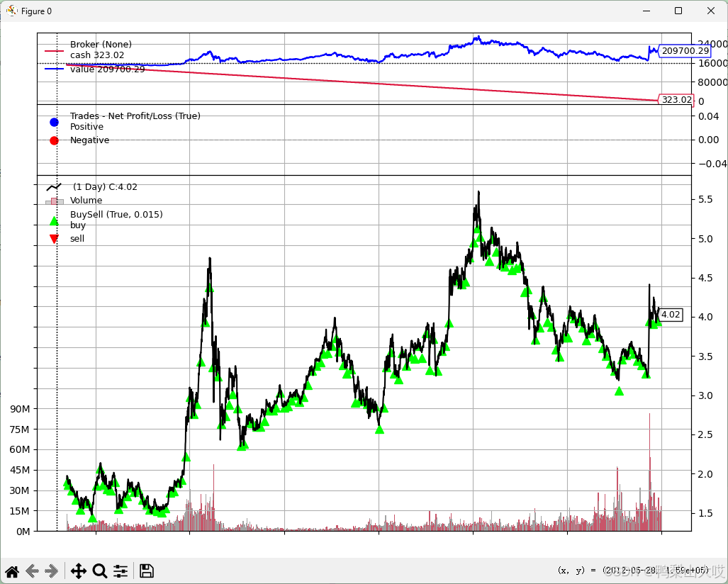The image size is (728, 584).
Task: Click the 0.04 label on the trades axis
Action: pyautogui.click(x=708, y=116)
